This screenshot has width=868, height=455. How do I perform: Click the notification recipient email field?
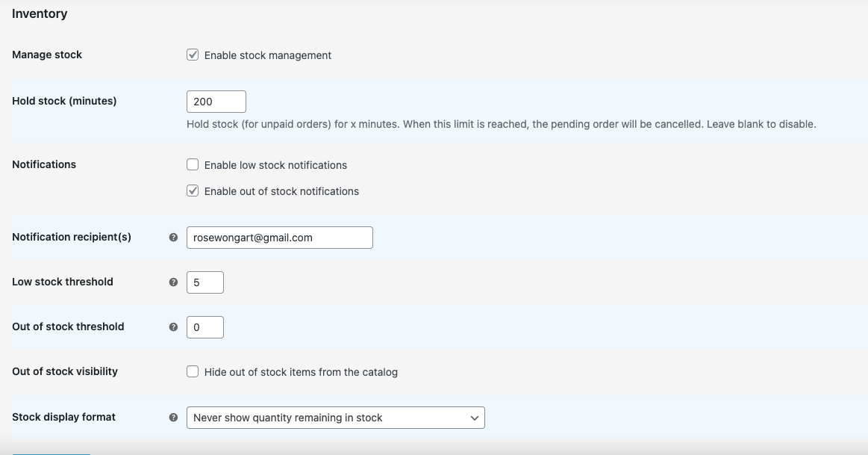(279, 238)
